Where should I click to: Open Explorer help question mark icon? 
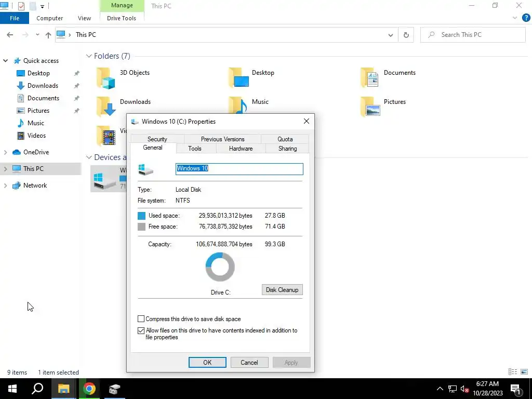(526, 18)
